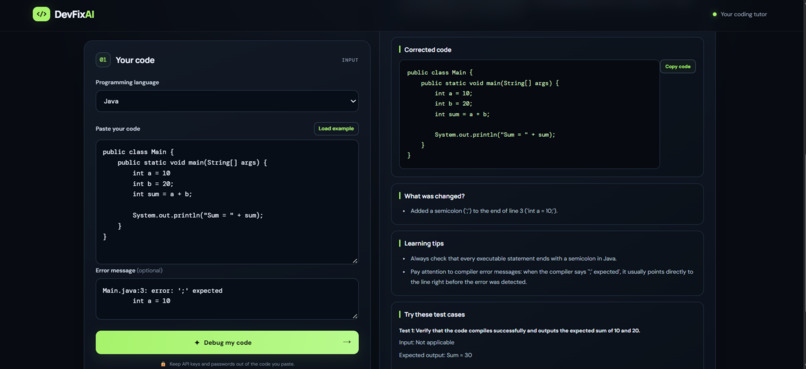Image resolution: width=806 pixels, height=369 pixels.
Task: Click the Load example button
Action: pos(336,128)
